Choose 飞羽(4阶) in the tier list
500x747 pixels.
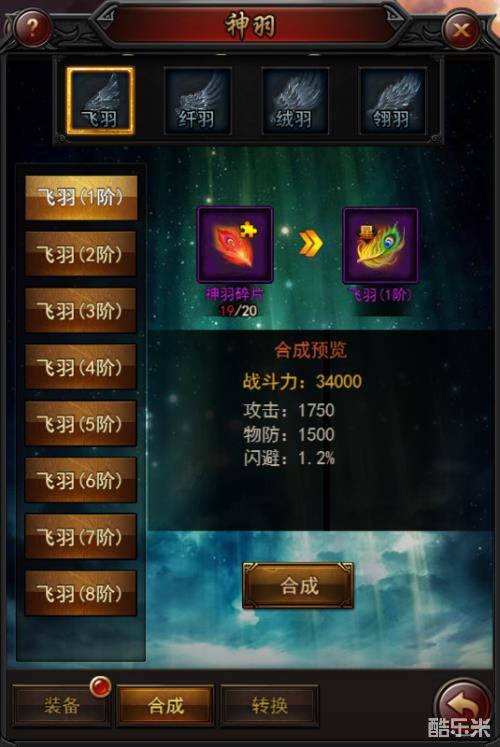click(81, 367)
